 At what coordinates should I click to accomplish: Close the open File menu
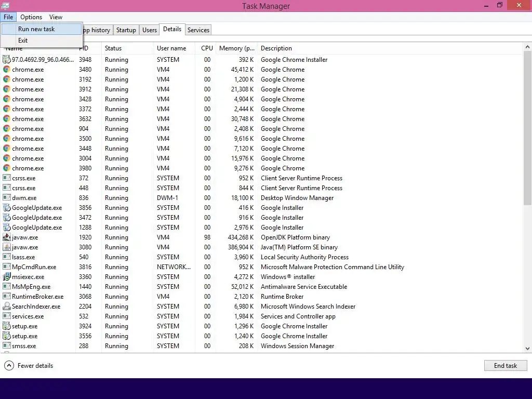[8, 17]
